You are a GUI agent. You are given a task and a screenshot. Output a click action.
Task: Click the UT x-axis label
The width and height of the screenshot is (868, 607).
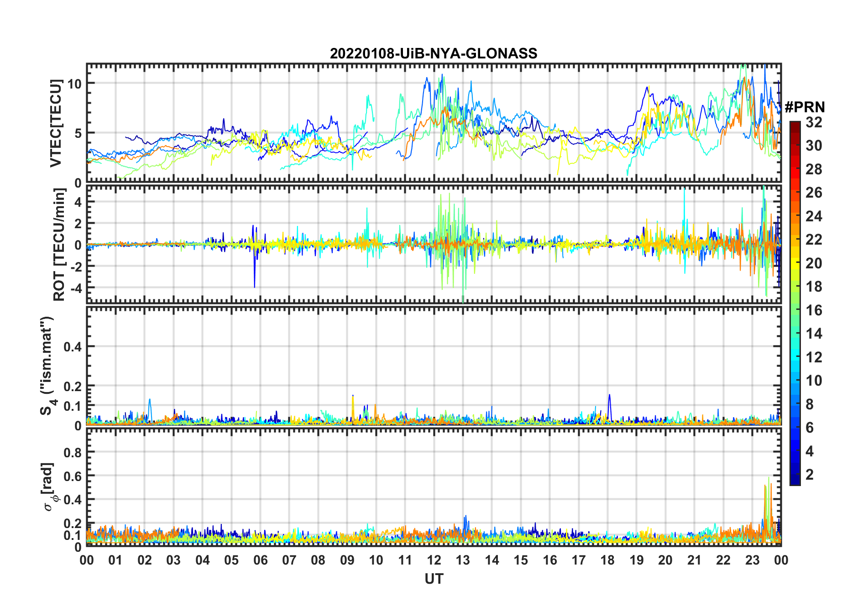click(434, 579)
